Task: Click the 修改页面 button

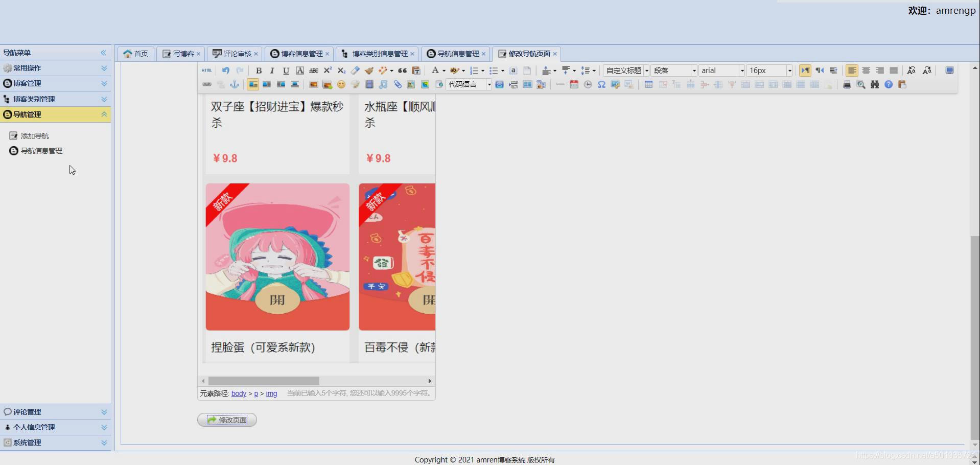Action: click(227, 420)
